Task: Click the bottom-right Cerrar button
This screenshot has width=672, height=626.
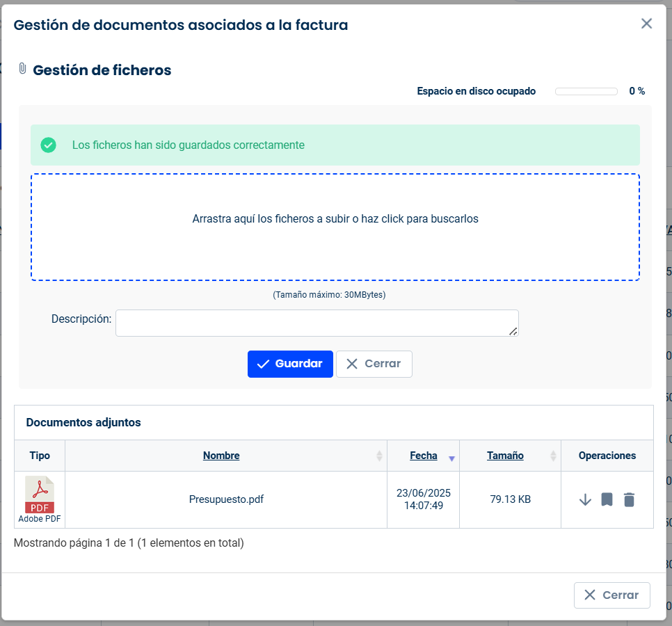Action: [x=612, y=595]
